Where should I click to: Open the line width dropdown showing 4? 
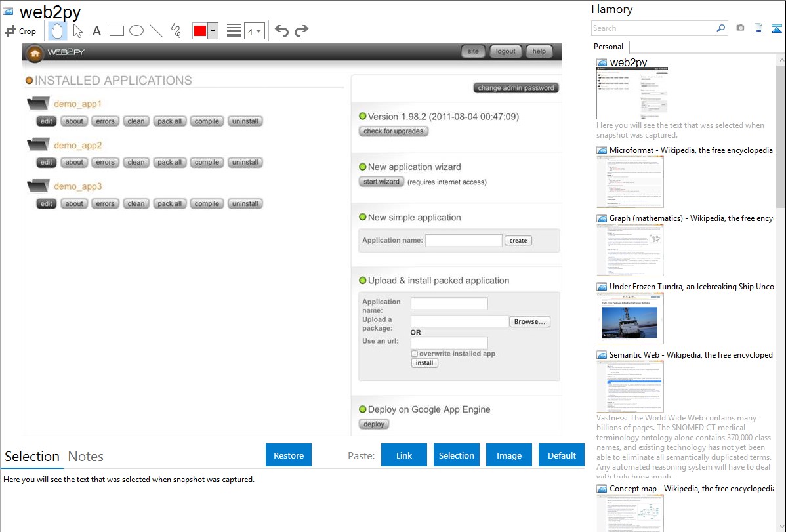coord(254,31)
